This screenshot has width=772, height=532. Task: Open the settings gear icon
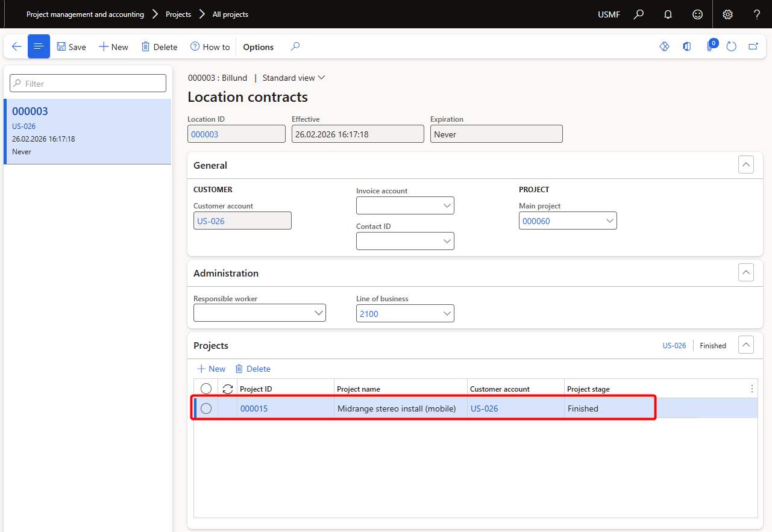727,14
